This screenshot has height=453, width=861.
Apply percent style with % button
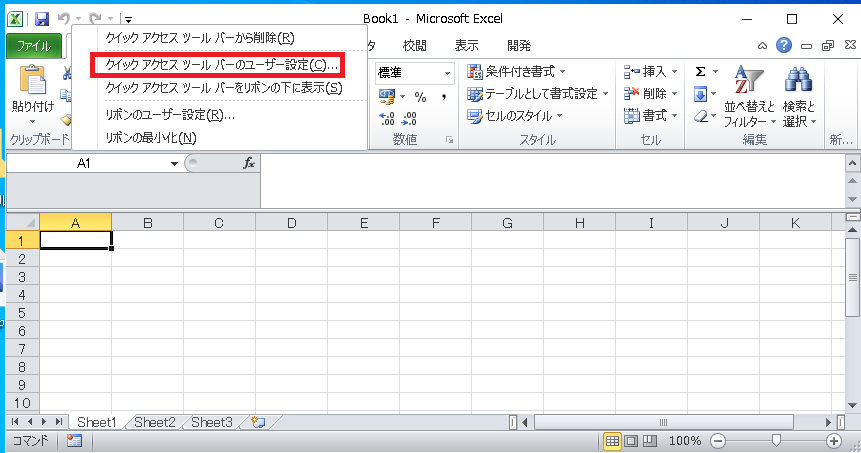click(421, 97)
